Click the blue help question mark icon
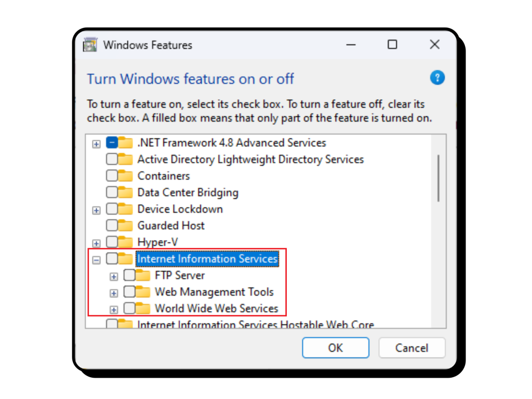 437,78
